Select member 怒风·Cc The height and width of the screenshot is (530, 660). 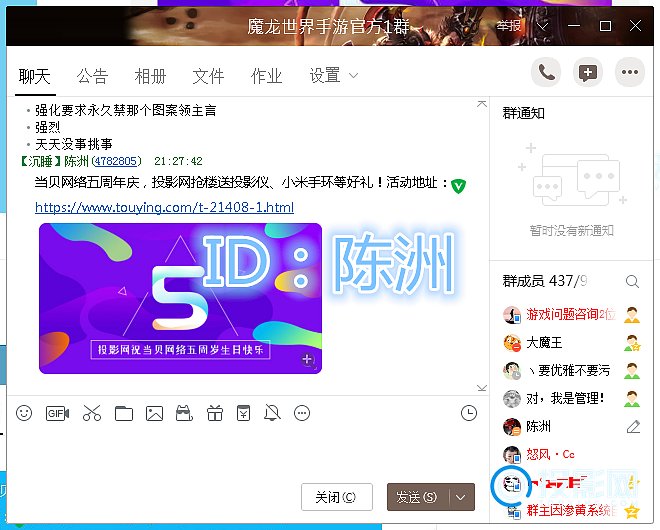[x=572, y=455]
